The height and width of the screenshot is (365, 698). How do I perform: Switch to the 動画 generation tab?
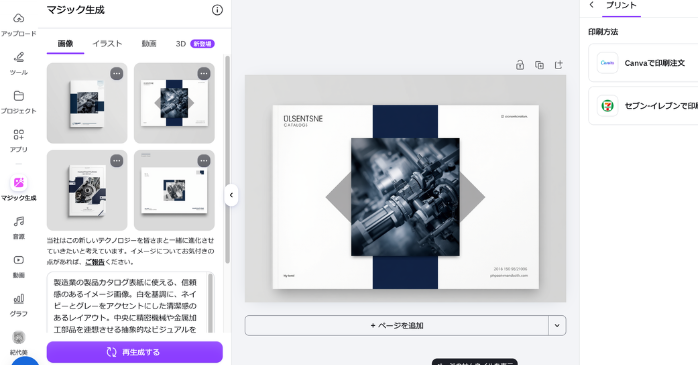[x=149, y=44]
